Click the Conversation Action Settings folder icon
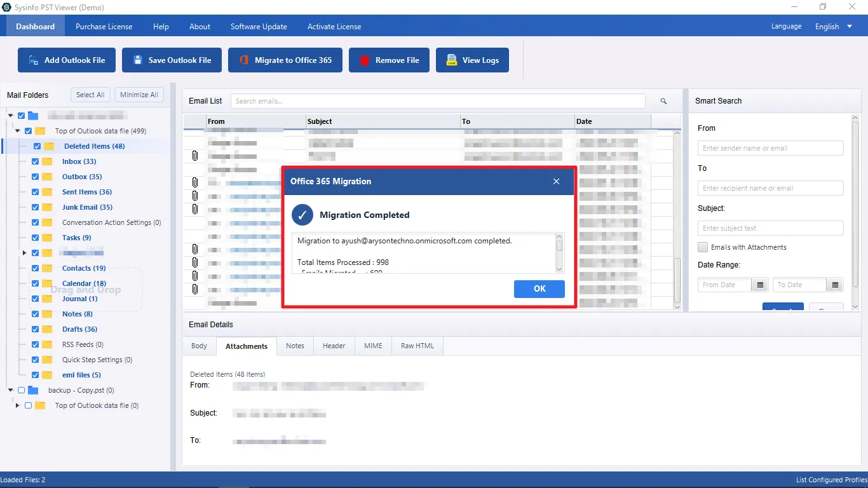The height and width of the screenshot is (488, 868). pyautogui.click(x=48, y=222)
